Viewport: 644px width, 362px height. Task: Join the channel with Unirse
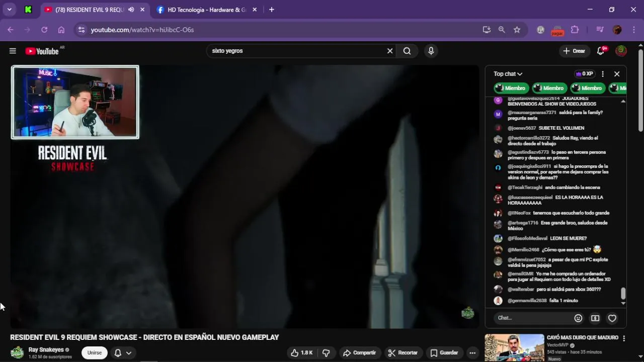click(x=95, y=353)
